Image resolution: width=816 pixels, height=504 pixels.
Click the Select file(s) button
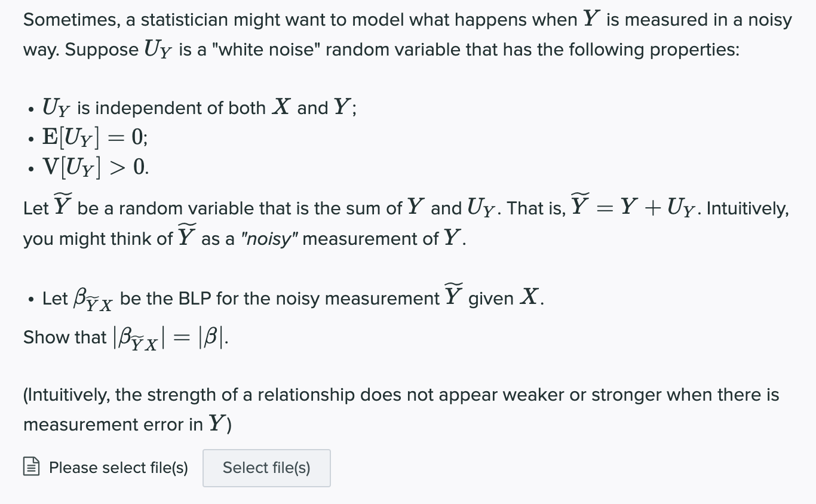[266, 468]
